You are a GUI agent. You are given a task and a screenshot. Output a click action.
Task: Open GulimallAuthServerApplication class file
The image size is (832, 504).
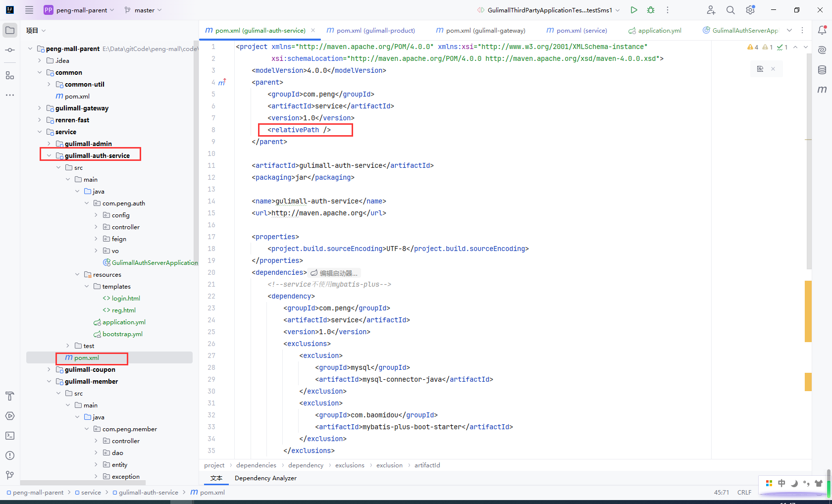coord(150,262)
